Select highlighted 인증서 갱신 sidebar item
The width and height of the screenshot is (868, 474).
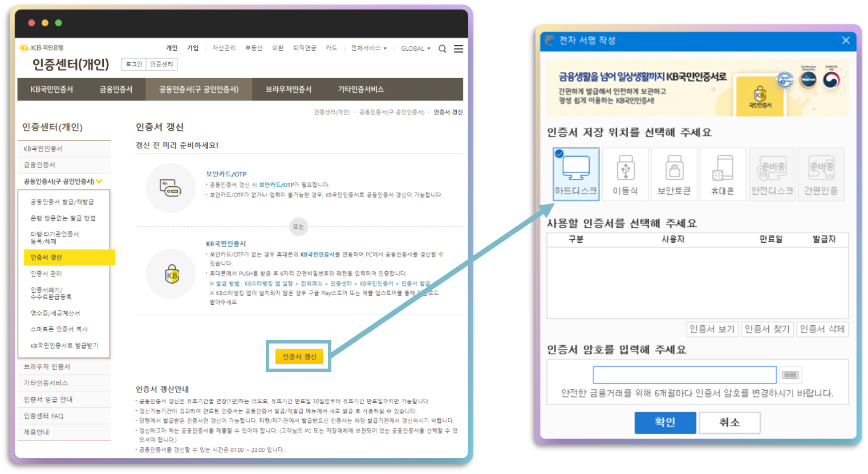click(69, 258)
